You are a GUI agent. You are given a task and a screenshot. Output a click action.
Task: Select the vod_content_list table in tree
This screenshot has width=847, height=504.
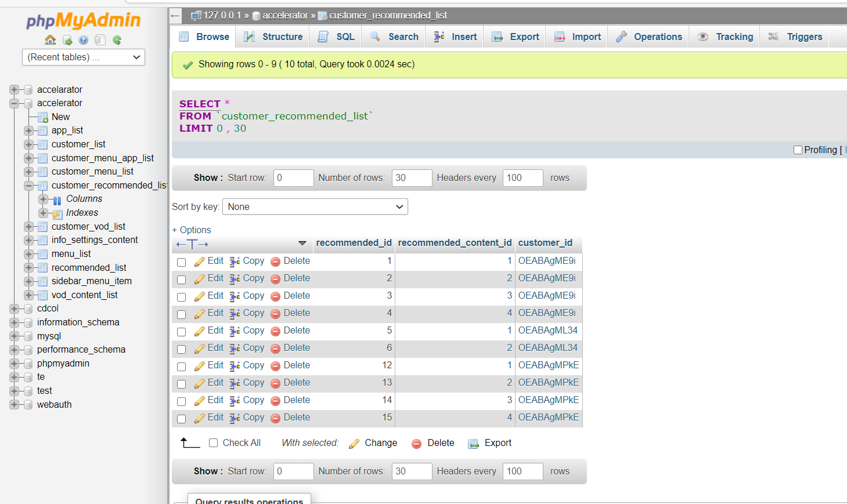84,295
